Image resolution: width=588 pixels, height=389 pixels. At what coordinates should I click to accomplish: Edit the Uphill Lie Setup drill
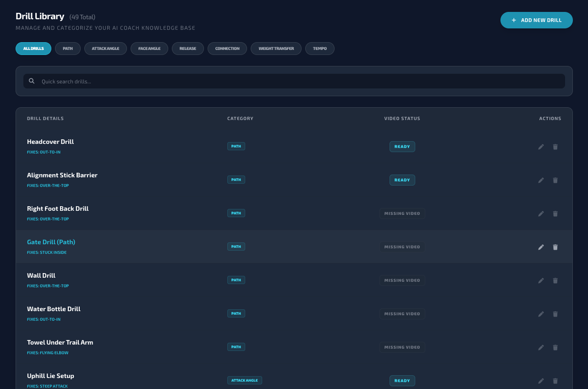point(541,381)
